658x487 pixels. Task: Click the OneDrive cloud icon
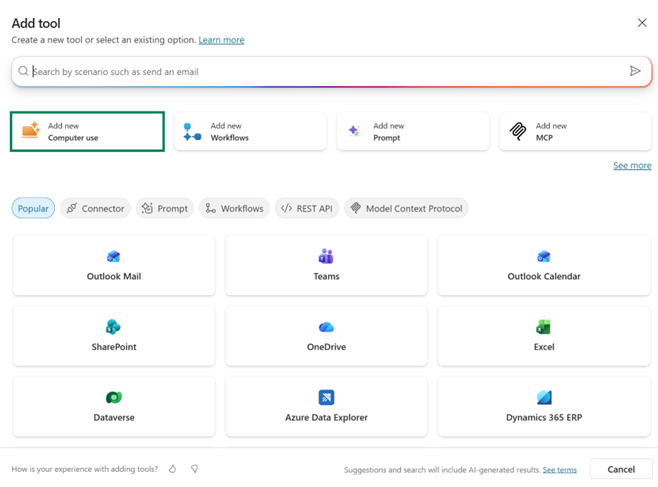coord(326,327)
